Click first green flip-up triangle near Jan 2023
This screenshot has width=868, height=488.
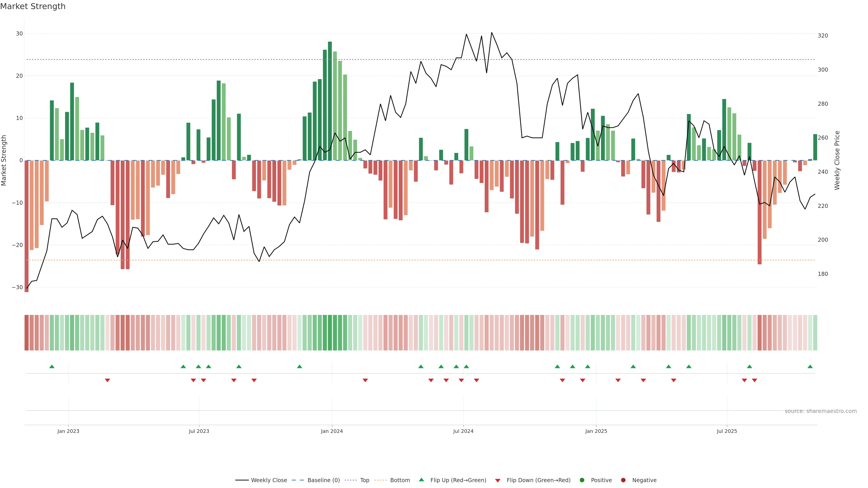52,366
